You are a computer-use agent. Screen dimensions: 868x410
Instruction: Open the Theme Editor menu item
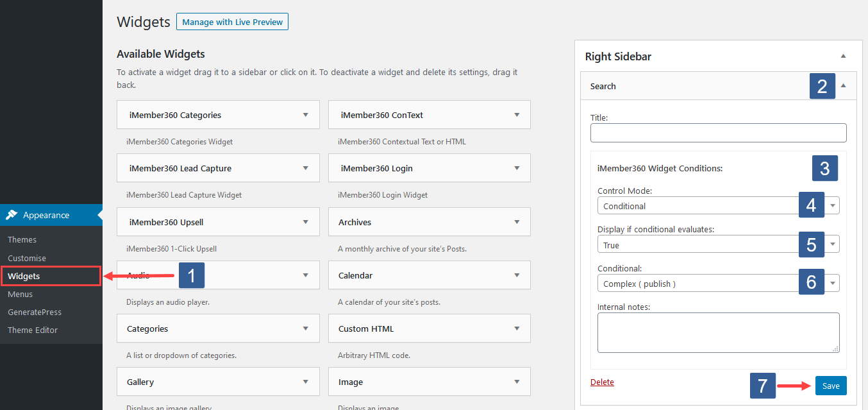[x=32, y=330]
